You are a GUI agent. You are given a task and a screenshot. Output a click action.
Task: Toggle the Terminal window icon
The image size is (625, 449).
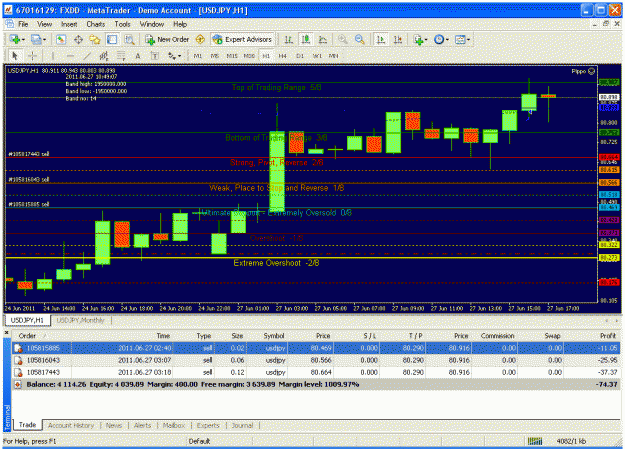[x=112, y=39]
